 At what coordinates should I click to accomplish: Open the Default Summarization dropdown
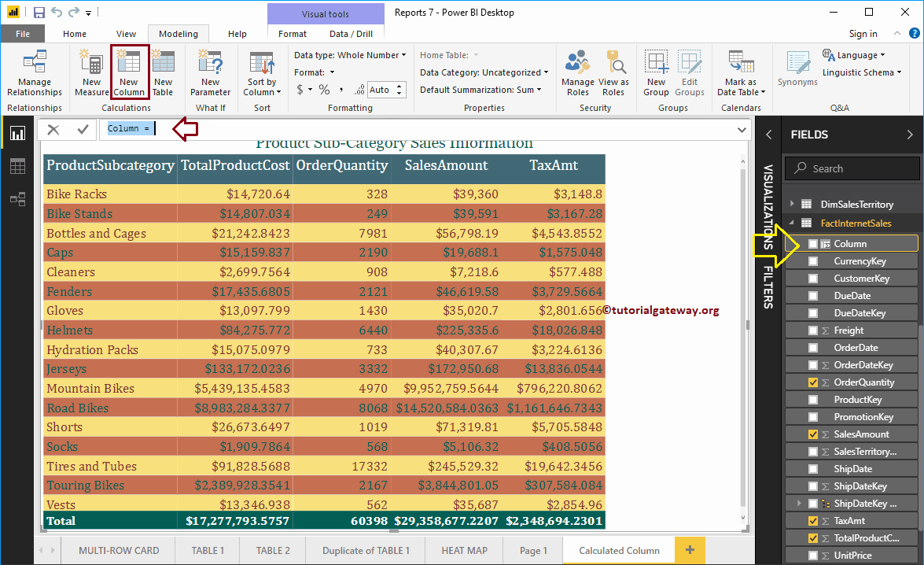(543, 89)
